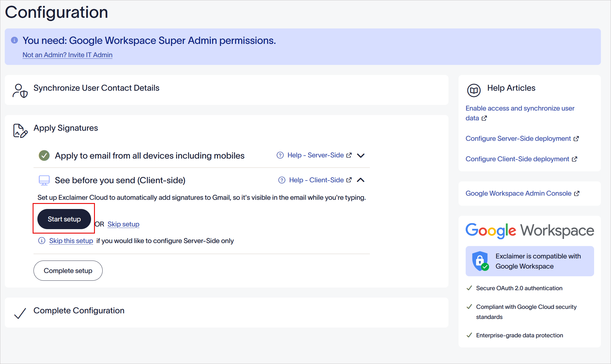Click the shield lock compatibility icon
The height and width of the screenshot is (364, 611).
(x=480, y=261)
